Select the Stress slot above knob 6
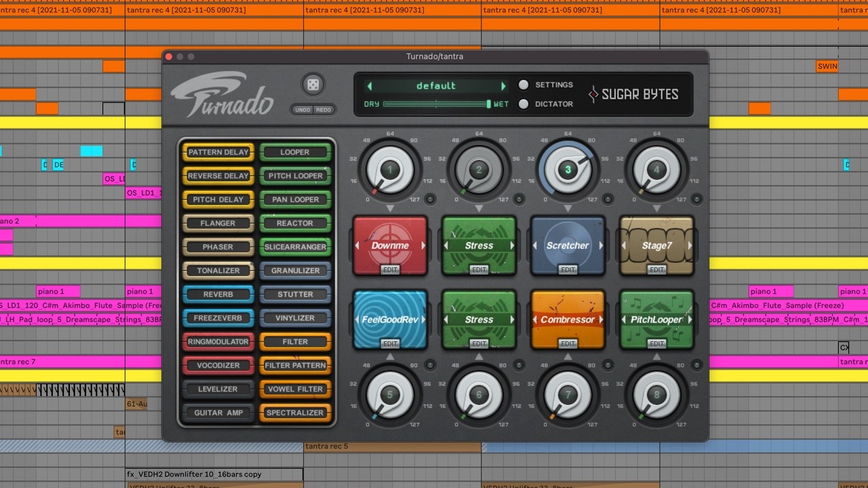The width and height of the screenshot is (868, 488). pos(479,319)
